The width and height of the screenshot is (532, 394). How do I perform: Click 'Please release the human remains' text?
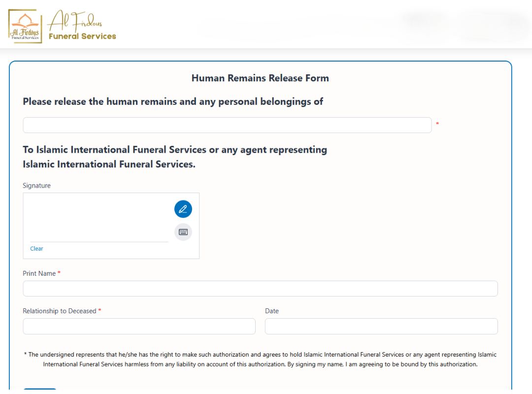[173, 102]
